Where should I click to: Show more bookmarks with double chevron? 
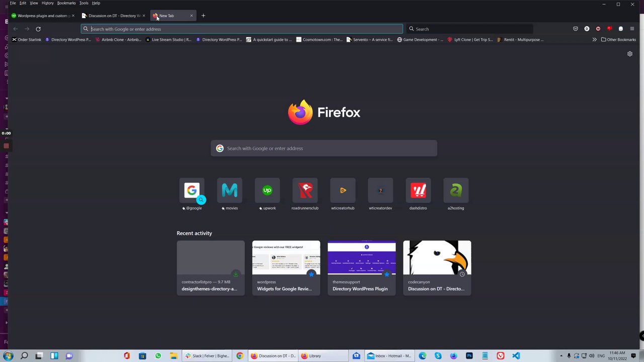[595, 39]
